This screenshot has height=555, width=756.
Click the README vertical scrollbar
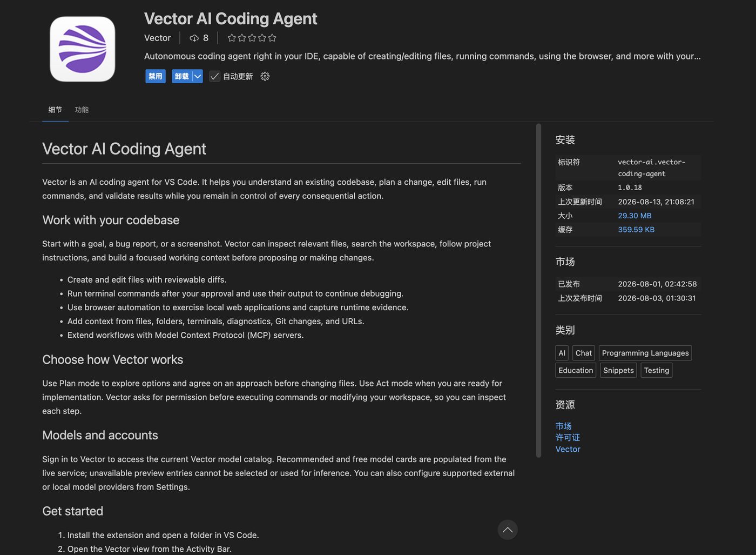point(538,291)
